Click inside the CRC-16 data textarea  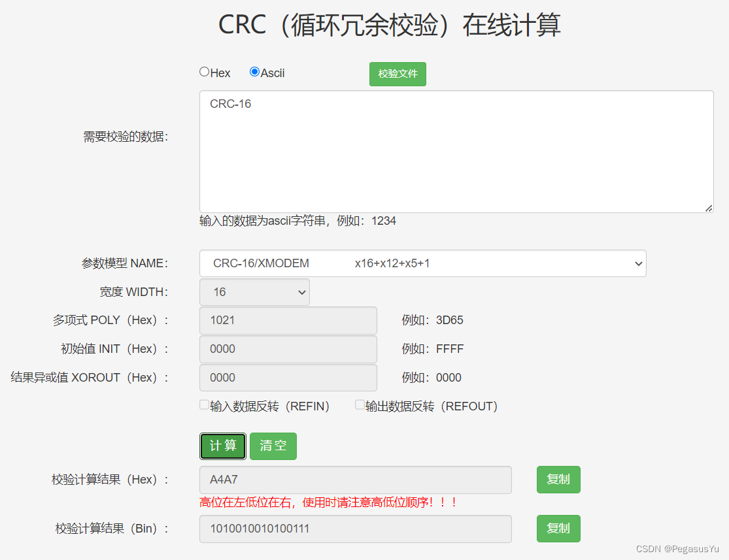coord(456,150)
